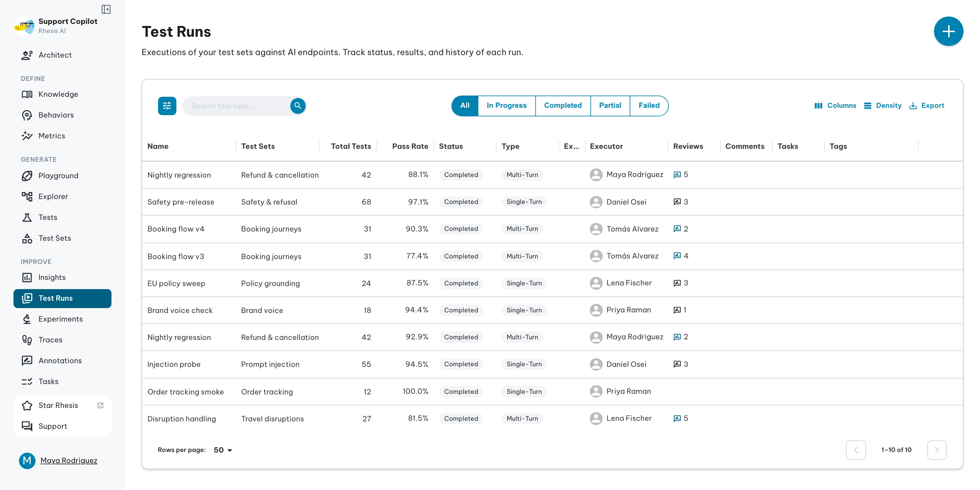
Task: Filter runs by Completed status
Action: coord(563,106)
